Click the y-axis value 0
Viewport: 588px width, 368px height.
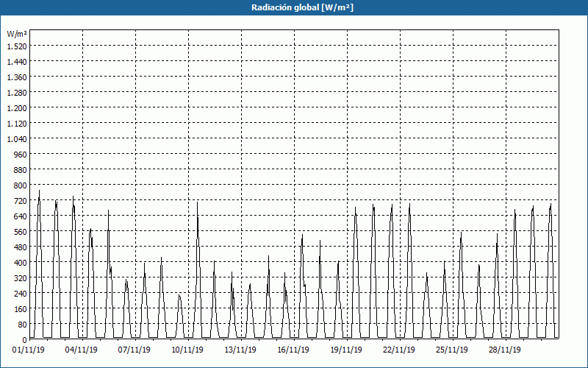pos(25,340)
